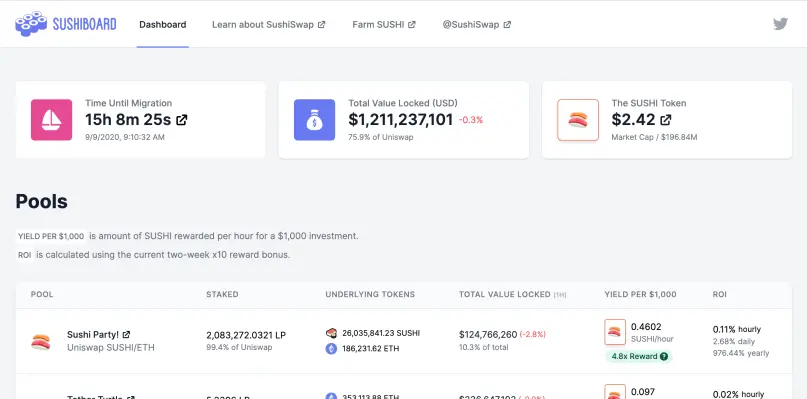Screen dimensions: 807x399
Task: Click the 75.9% of Uniswap text
Action: (380, 137)
